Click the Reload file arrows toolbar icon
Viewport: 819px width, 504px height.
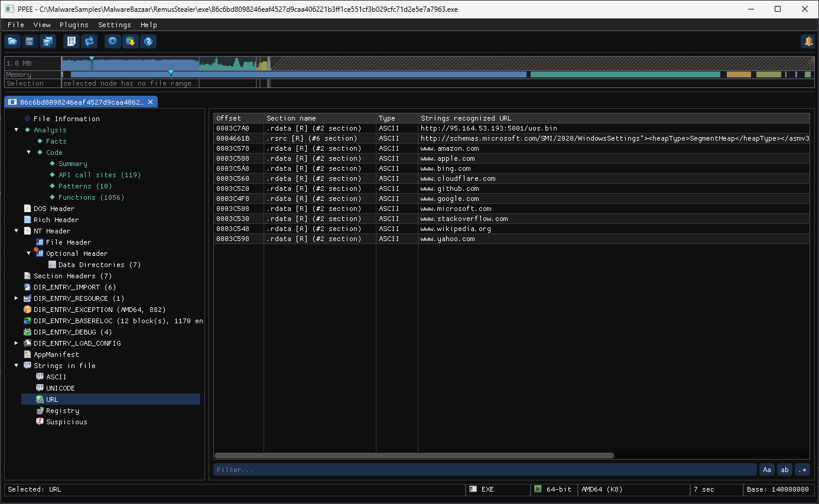click(x=89, y=41)
